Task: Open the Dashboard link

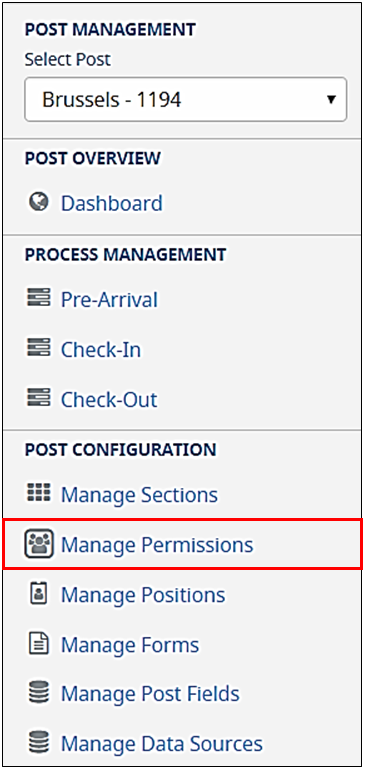Action: coord(111,203)
